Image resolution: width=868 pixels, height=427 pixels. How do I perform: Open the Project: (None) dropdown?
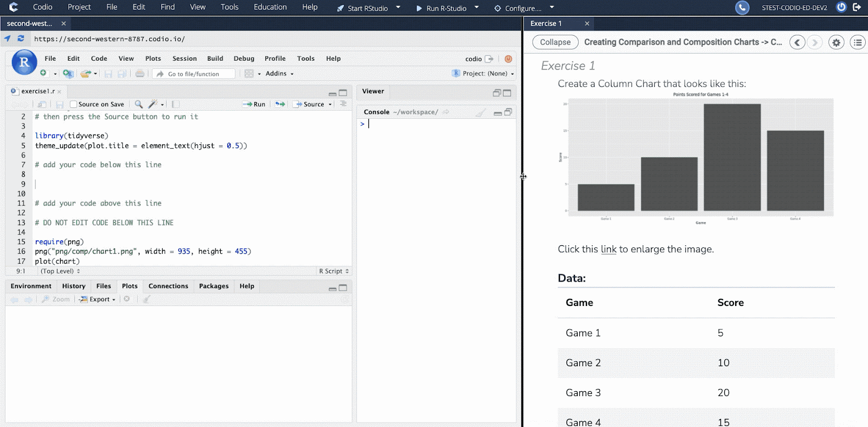483,73
